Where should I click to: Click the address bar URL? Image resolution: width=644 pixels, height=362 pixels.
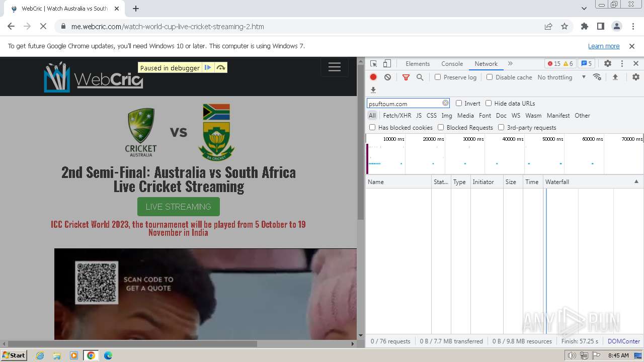click(168, 27)
